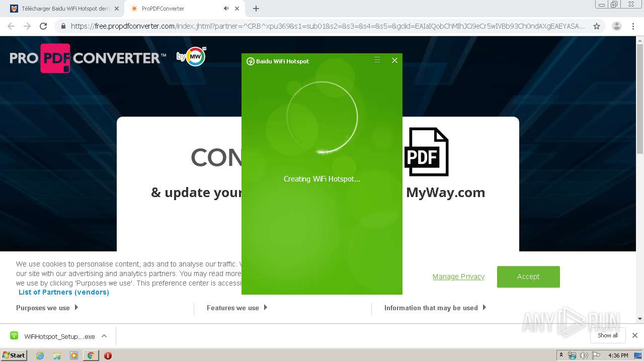This screenshot has width=644, height=362.
Task: Restore down the Chrome window
Action: coord(614,5)
